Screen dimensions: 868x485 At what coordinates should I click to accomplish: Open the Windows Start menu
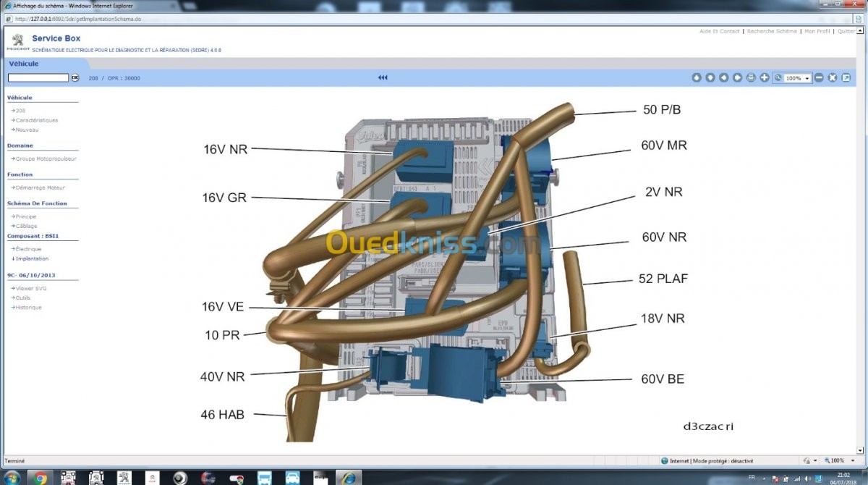point(12,478)
